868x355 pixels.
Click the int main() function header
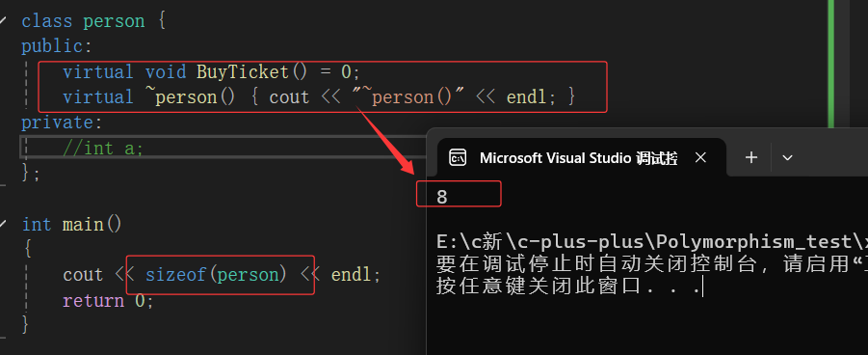pyautogui.click(x=72, y=225)
